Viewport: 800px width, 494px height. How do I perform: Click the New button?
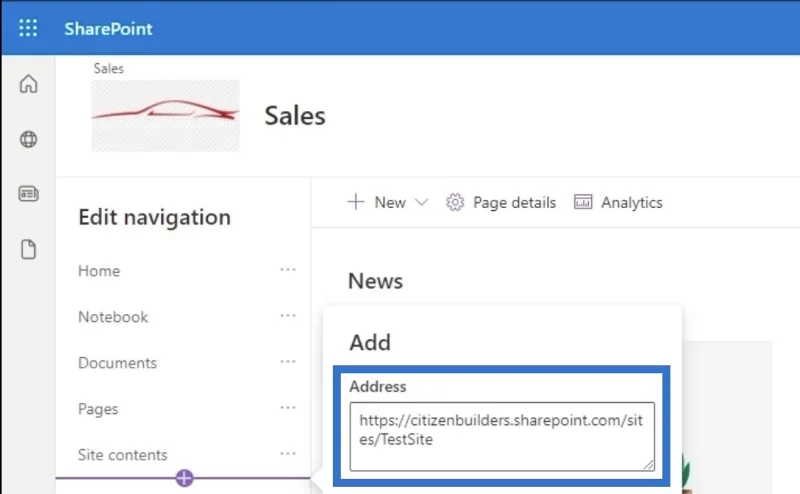pos(388,203)
